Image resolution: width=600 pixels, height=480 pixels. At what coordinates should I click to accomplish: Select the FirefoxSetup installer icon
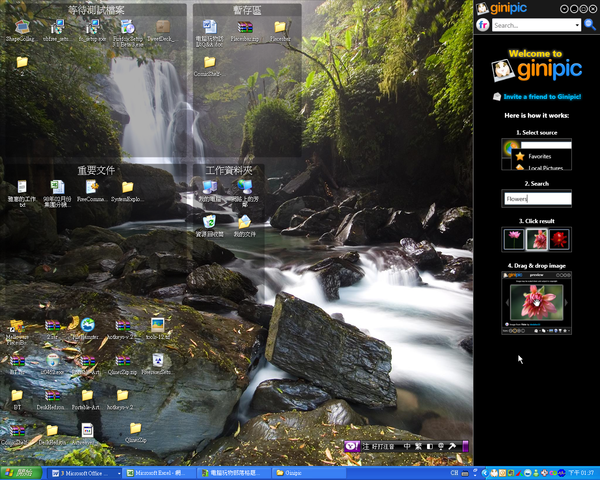tap(127, 28)
